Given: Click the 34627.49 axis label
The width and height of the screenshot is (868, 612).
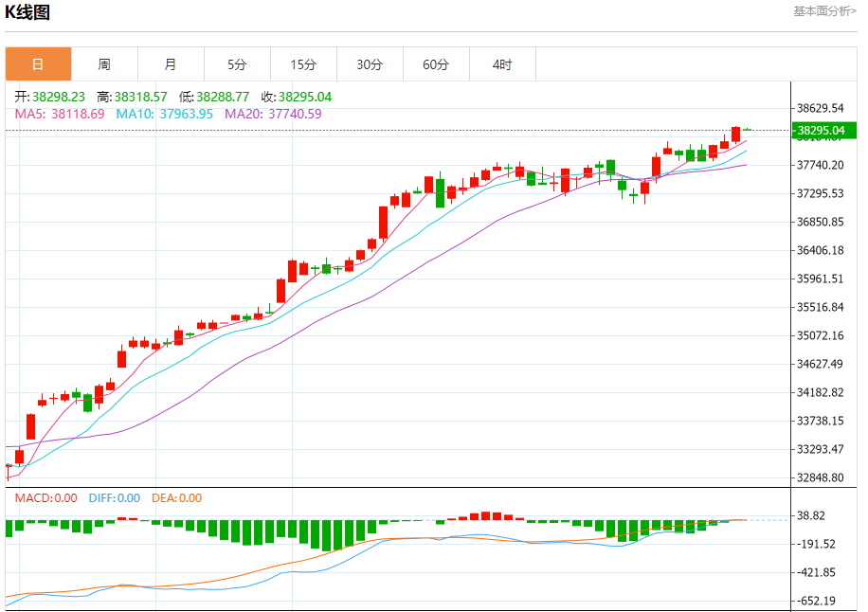Looking at the screenshot, I should [821, 364].
